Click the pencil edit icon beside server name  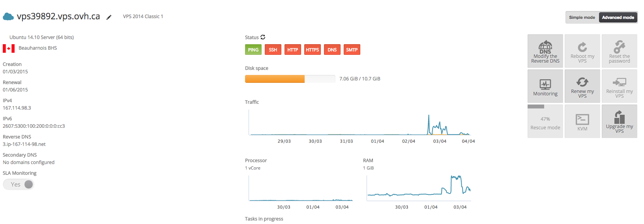coord(109,17)
